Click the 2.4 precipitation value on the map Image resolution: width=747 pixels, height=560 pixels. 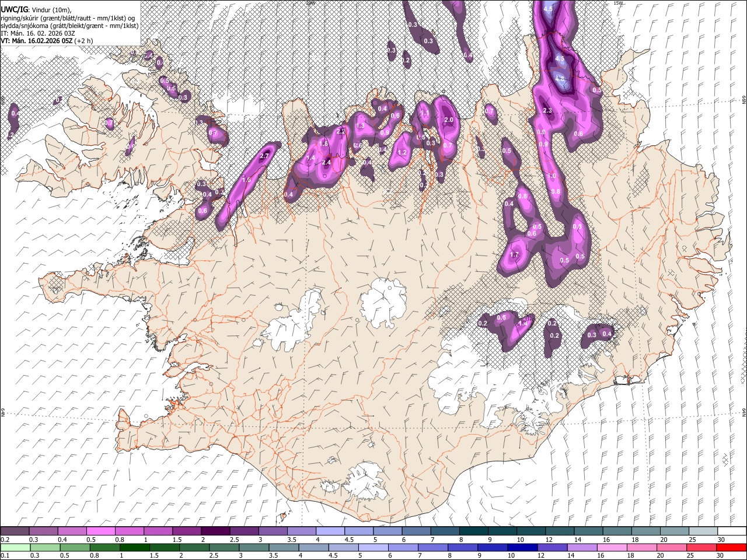point(326,162)
